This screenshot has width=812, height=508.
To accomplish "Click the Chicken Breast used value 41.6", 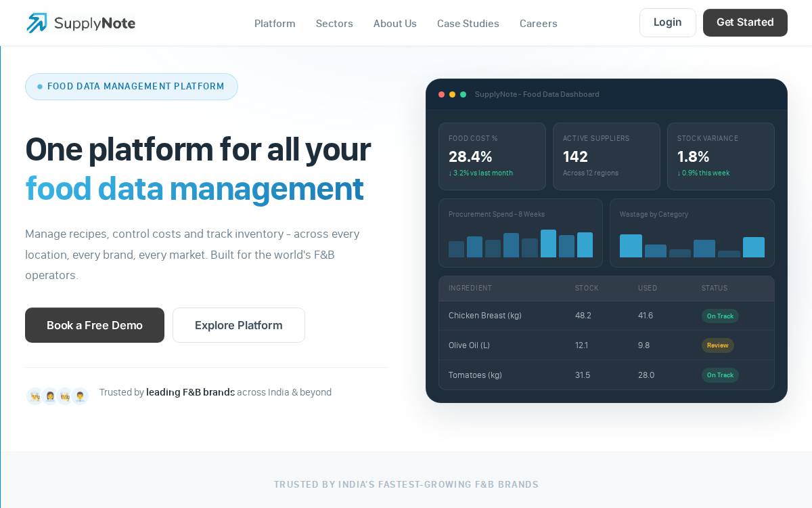I will click(x=646, y=316).
